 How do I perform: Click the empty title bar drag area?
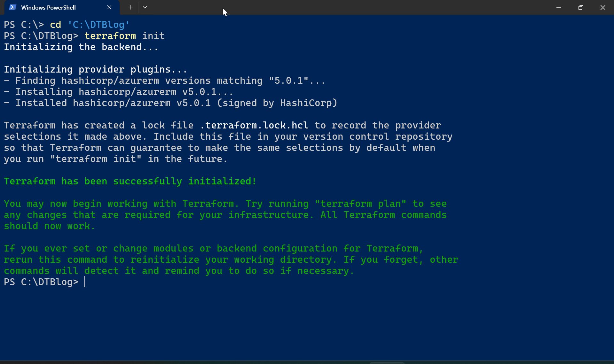[352, 7]
